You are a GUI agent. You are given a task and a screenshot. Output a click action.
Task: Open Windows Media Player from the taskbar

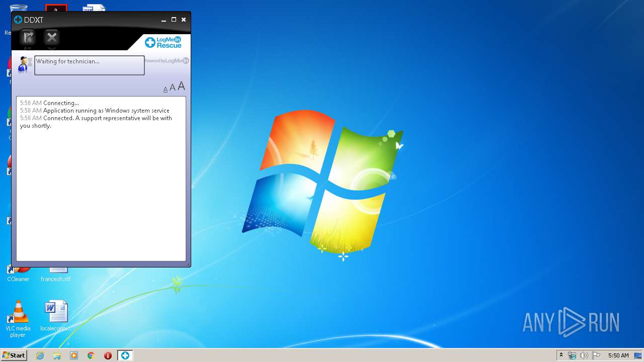(x=74, y=355)
